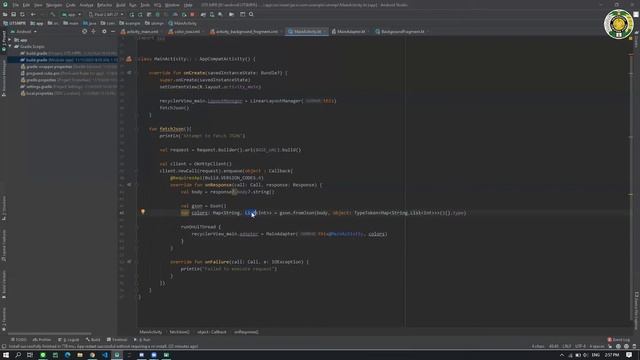Click onResponse() breadcrumb below editor
The height and width of the screenshot is (360, 640).
click(246, 332)
